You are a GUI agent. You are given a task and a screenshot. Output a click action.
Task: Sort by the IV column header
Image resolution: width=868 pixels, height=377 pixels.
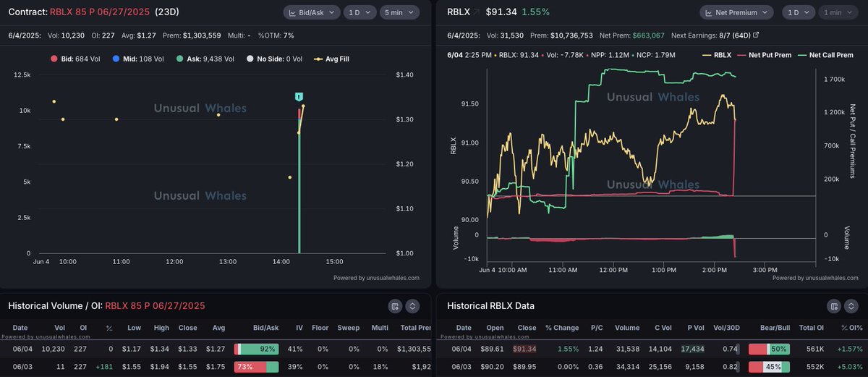click(299, 328)
